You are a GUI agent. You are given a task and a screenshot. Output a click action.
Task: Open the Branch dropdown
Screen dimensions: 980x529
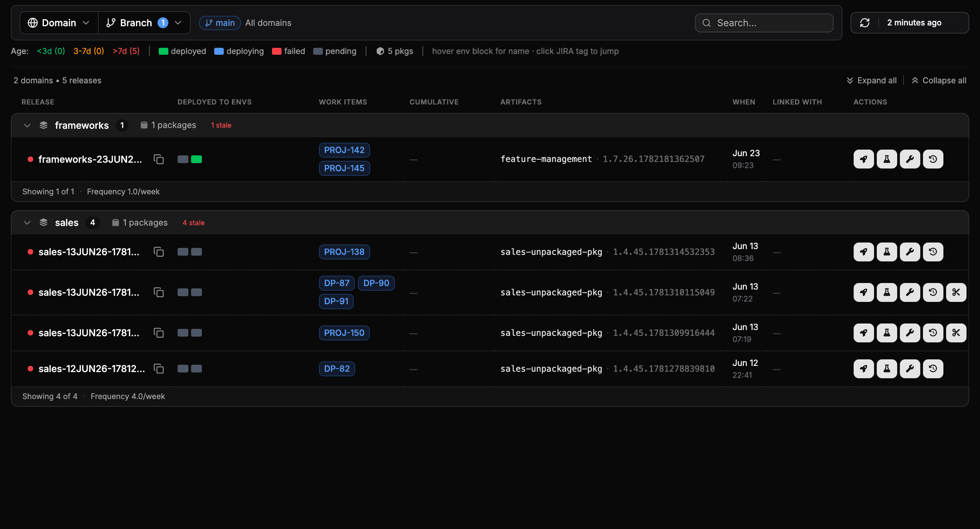pyautogui.click(x=144, y=23)
